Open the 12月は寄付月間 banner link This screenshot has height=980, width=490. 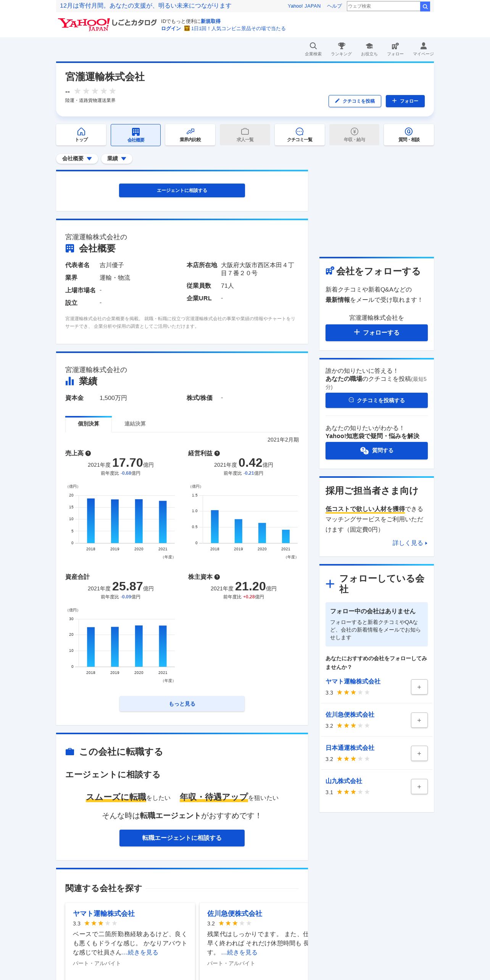click(145, 6)
